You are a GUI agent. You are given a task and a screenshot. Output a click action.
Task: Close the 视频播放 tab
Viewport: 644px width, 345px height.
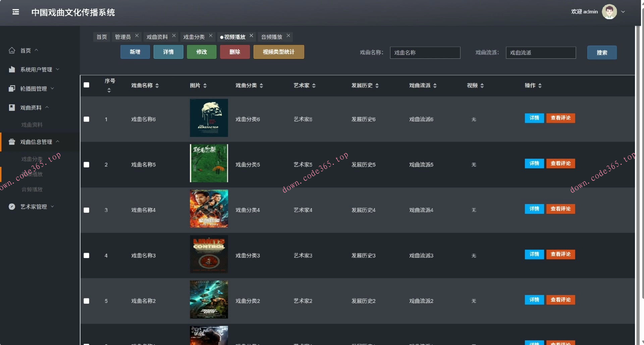tap(251, 36)
